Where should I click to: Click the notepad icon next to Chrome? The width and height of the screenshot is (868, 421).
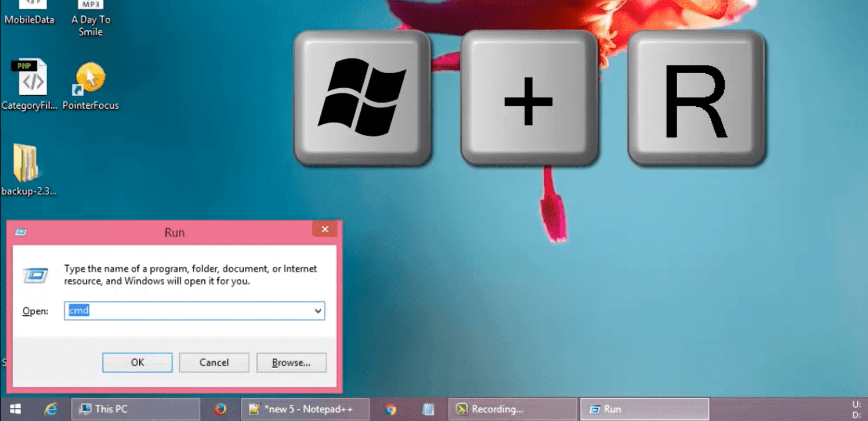click(428, 409)
